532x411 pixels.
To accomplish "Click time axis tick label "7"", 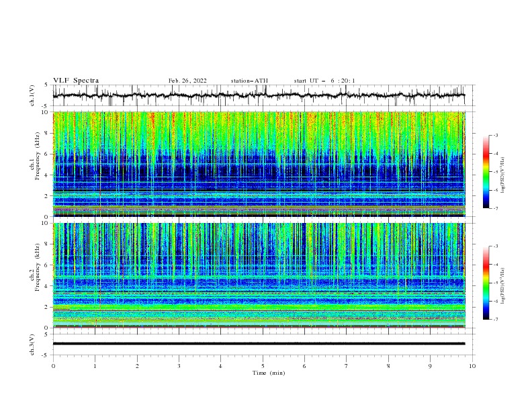I will 347,366.
